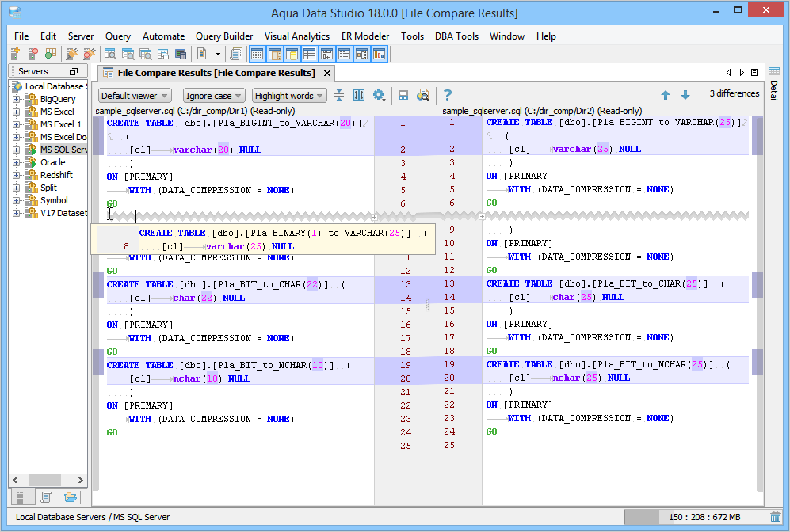Toggle the grid view button in main toolbar

pyautogui.click(x=309, y=54)
